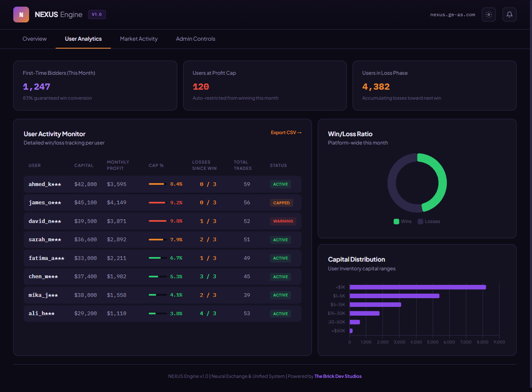Screen dimensions: 532x392
Task: Toggle the Wins legend swatch
Action: [x=396, y=221]
